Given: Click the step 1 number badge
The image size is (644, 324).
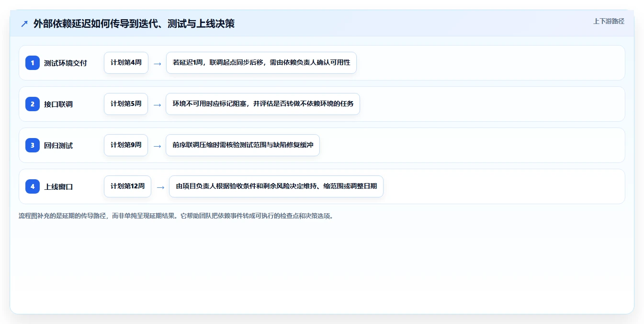Looking at the screenshot, I should [33, 63].
